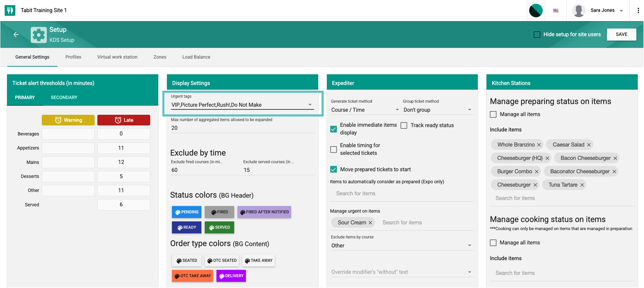644x288 pixels.
Task: Click the SAVE button
Action: coord(621,35)
